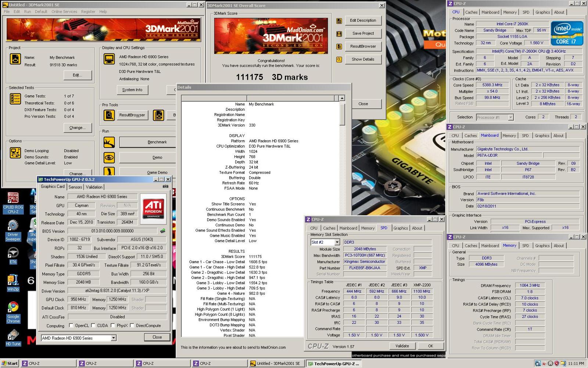Click the ATI Radeon logo in GPU-Z
588x368 pixels.
click(x=153, y=208)
